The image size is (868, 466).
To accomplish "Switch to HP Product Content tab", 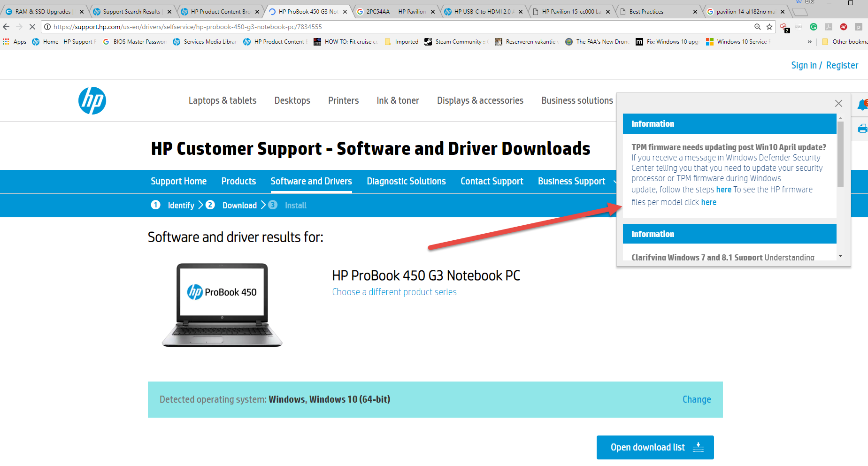I will [x=221, y=12].
